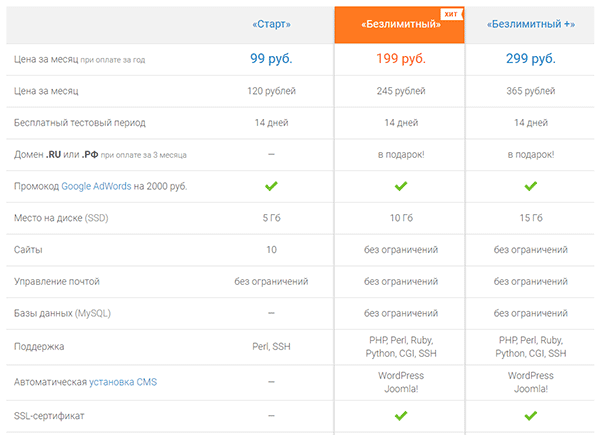Screen dimensions: 600x435
Task: Open the Google AdWords promo link
Action: click(96, 186)
